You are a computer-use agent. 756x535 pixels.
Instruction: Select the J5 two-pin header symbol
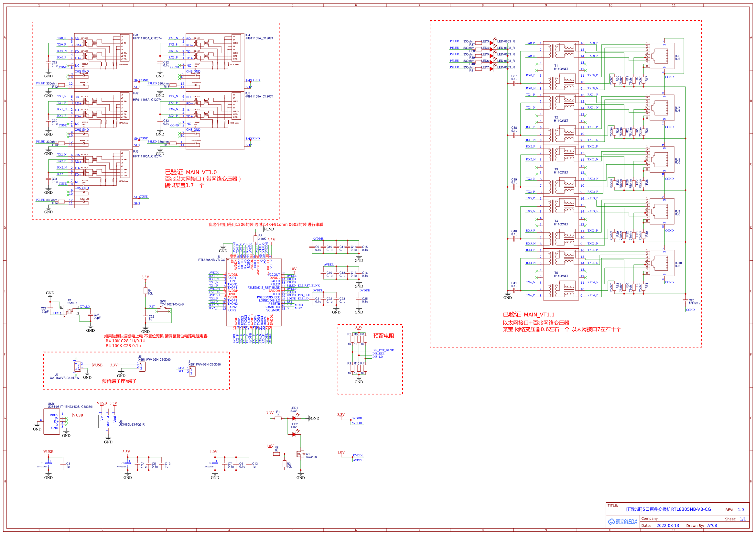(142, 367)
